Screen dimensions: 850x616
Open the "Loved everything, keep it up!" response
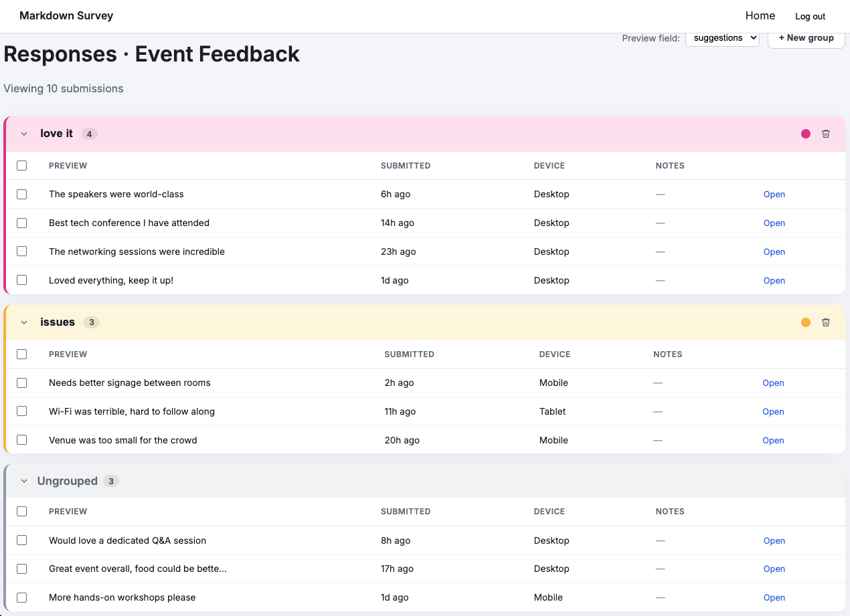(x=774, y=280)
